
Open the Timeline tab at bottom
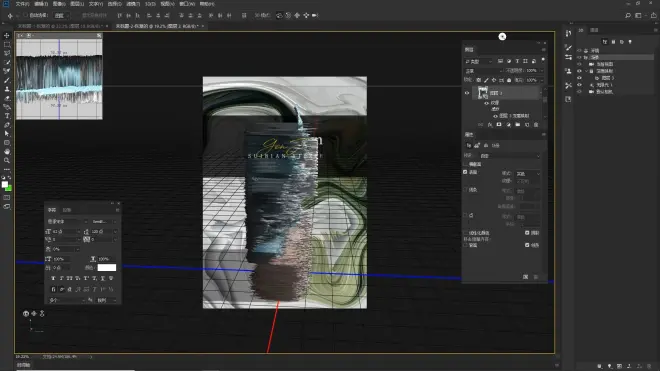[x=24, y=365]
